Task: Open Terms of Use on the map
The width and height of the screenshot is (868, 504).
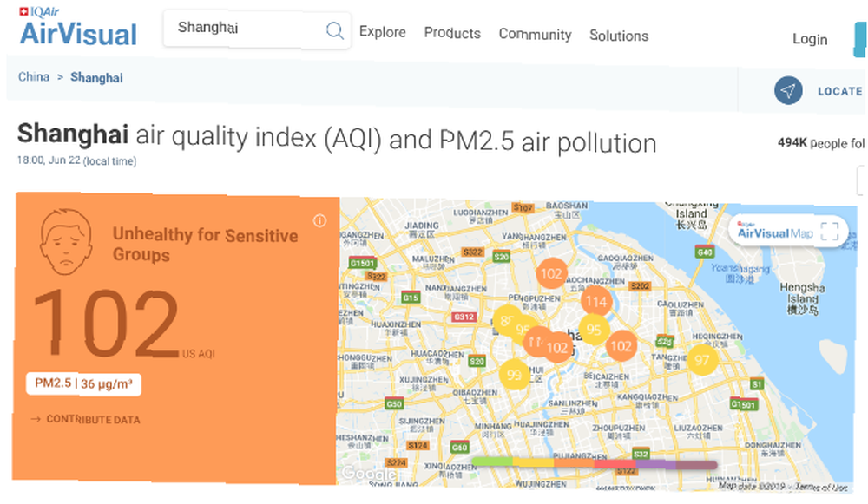Action: (821, 487)
